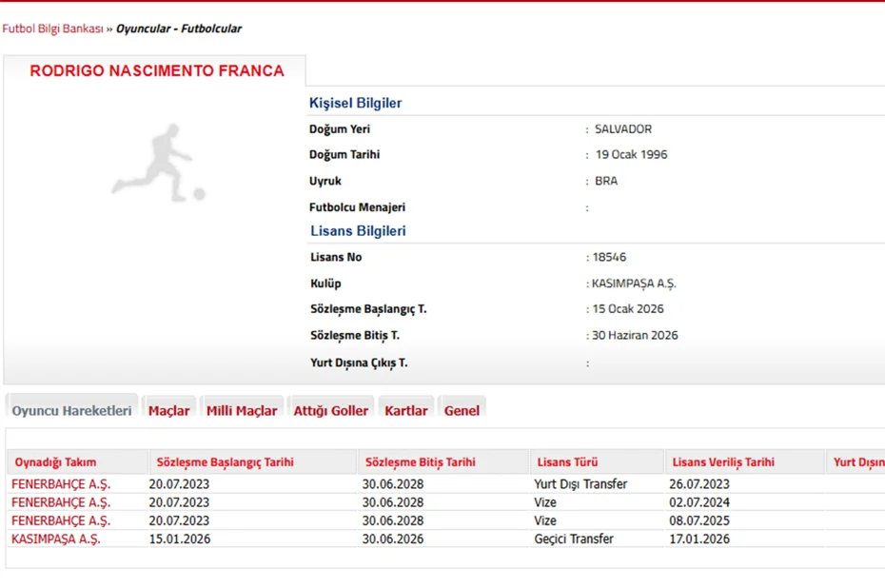This screenshot has width=885, height=588.
Task: Click the Geçici Transfer license type cell
Action: click(573, 539)
